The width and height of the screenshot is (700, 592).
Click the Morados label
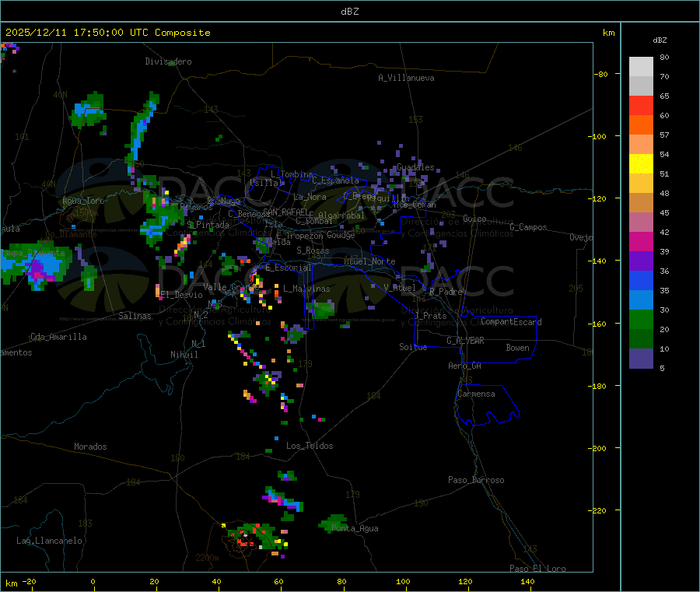(90, 447)
